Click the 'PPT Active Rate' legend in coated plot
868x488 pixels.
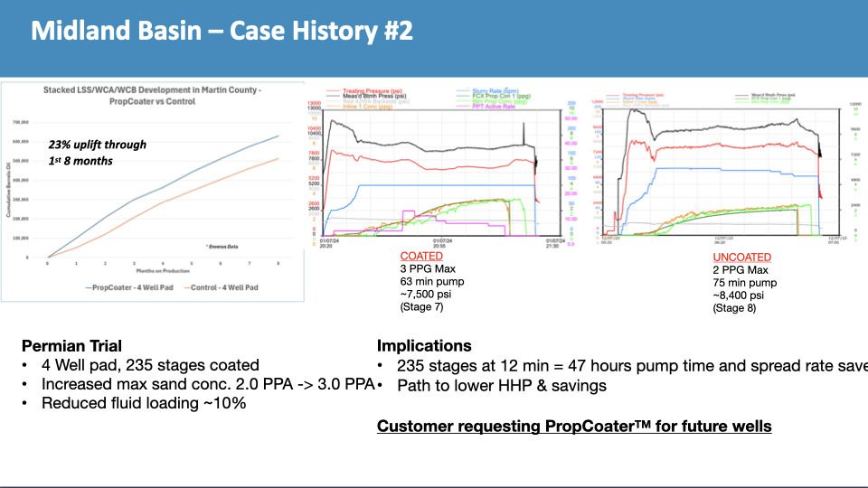[494, 107]
